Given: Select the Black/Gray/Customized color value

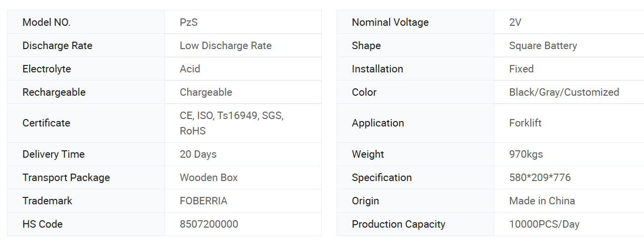Looking at the screenshot, I should pyautogui.click(x=564, y=92).
